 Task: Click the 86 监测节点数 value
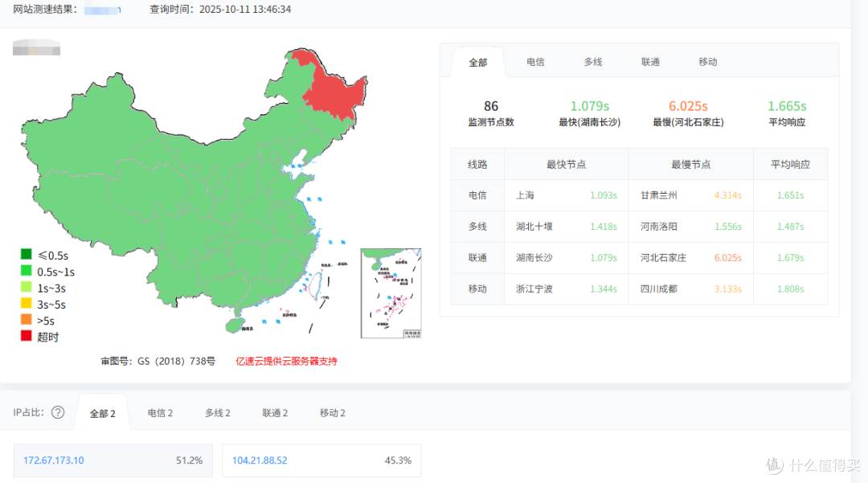pyautogui.click(x=491, y=105)
